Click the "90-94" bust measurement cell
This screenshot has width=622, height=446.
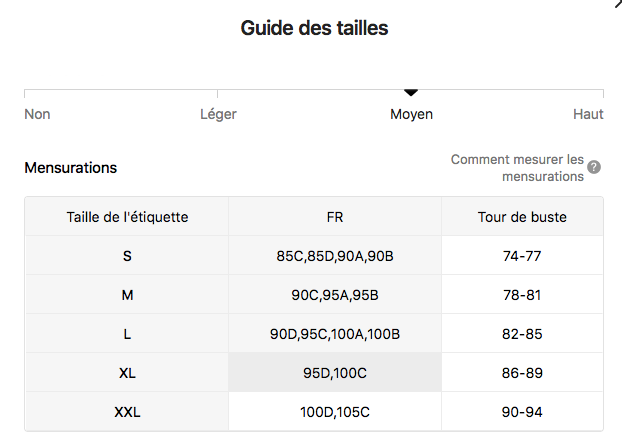[x=522, y=412]
